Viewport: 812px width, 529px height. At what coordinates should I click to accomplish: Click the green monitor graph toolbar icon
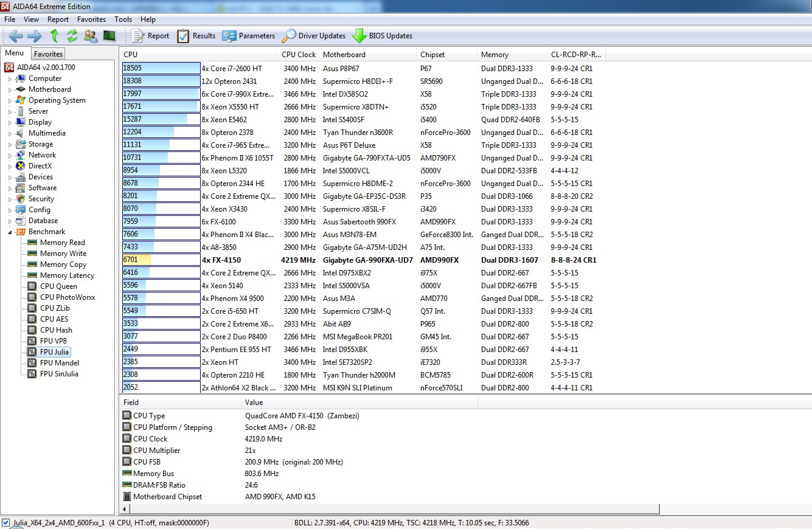[x=109, y=36]
